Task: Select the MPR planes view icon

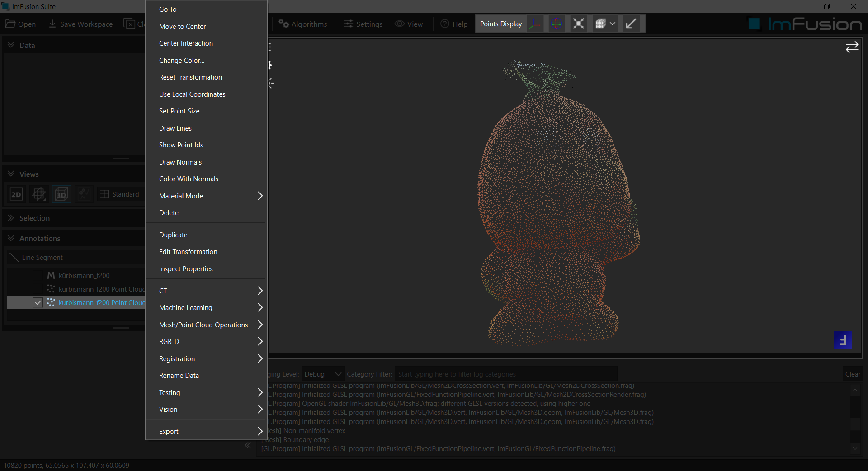Action: (x=38, y=194)
